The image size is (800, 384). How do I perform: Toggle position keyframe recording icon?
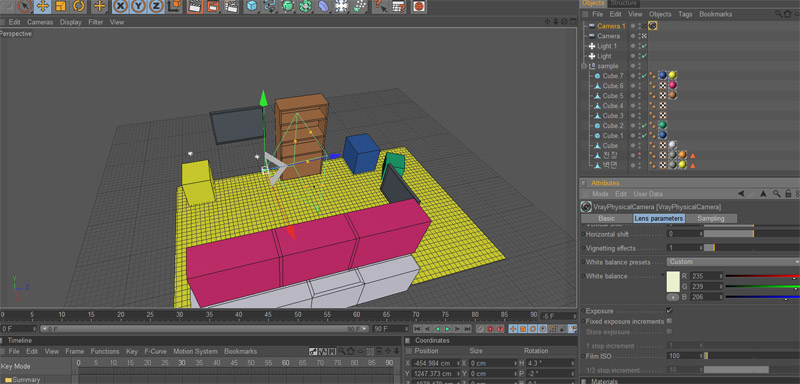click(513, 329)
